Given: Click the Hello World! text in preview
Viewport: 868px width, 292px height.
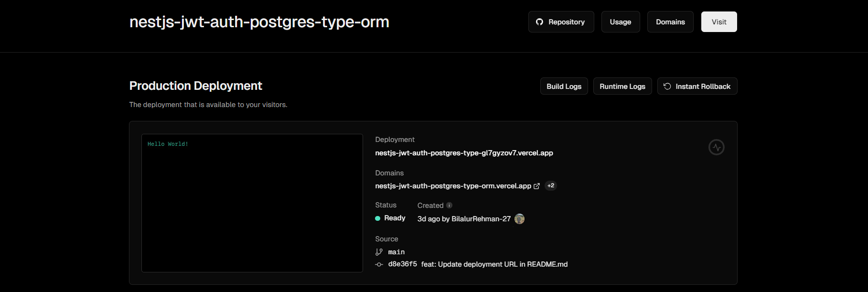Looking at the screenshot, I should pyautogui.click(x=168, y=144).
